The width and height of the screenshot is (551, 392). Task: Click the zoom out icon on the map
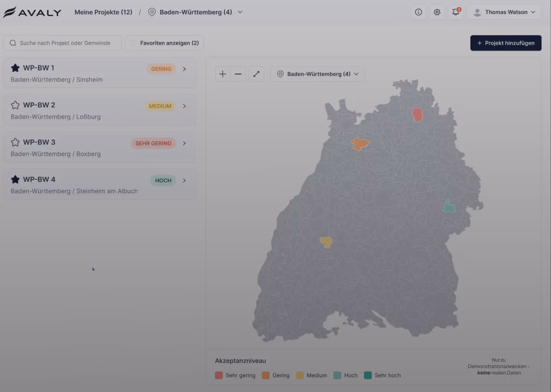[238, 74]
